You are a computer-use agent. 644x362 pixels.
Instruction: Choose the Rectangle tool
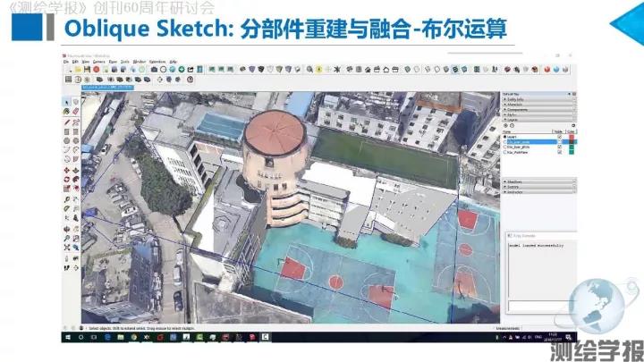[67, 131]
